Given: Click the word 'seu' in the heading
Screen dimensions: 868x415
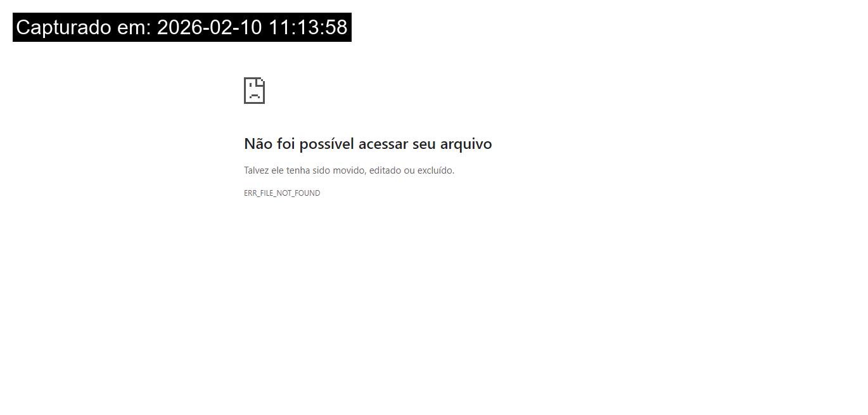Looking at the screenshot, I should (424, 144).
